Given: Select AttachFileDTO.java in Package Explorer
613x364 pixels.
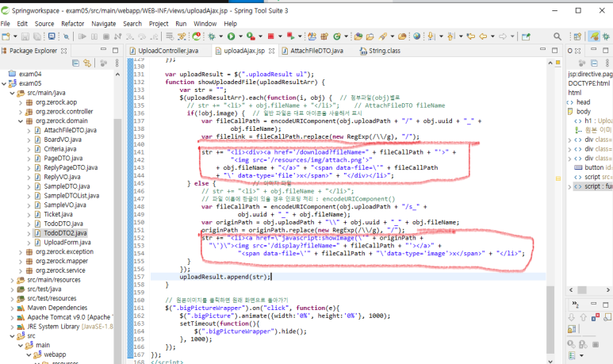Looking at the screenshot, I should pyautogui.click(x=70, y=130).
